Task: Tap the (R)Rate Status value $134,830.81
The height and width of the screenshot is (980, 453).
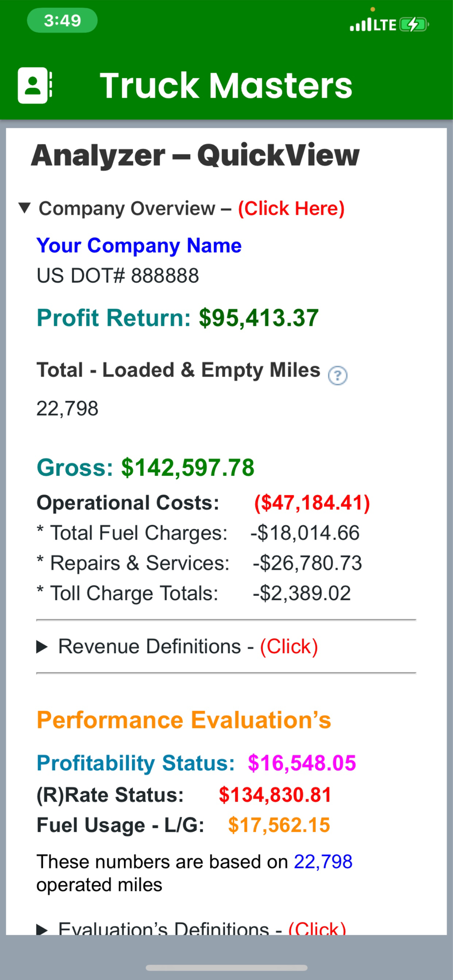Action: 275,795
